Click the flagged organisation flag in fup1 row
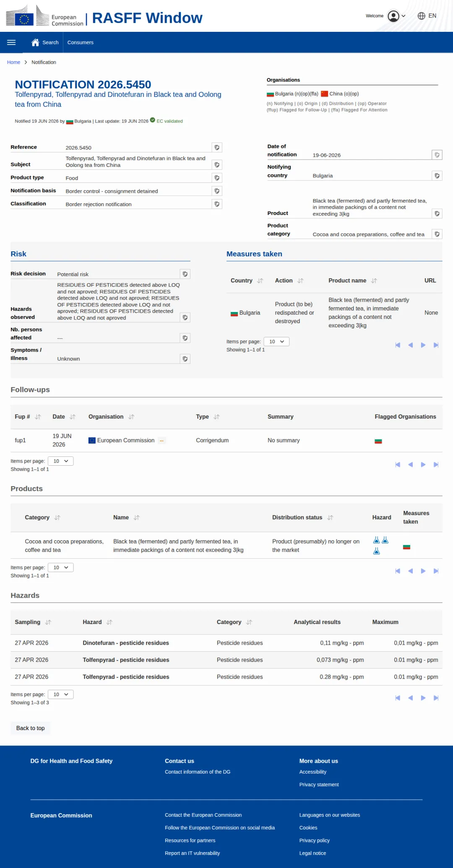 (x=378, y=441)
